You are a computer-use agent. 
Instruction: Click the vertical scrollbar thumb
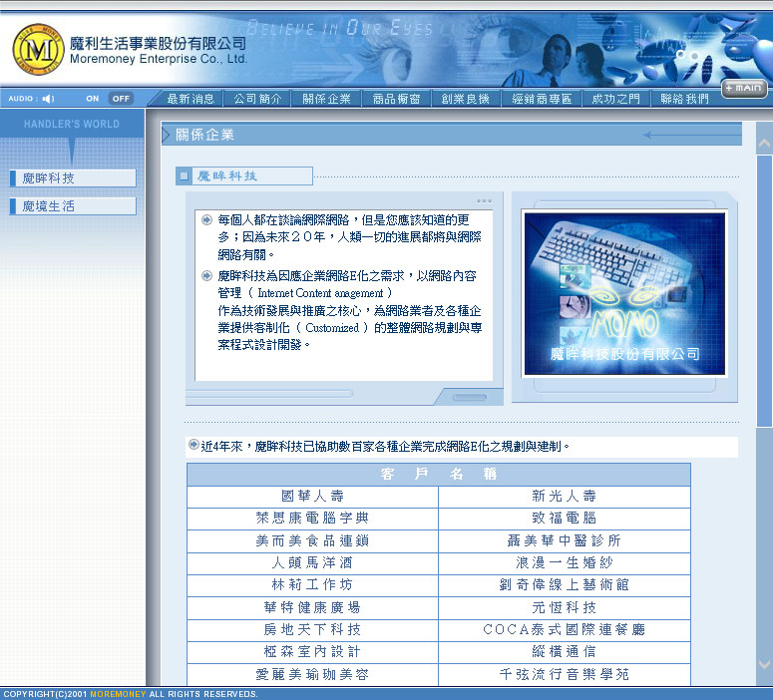coord(764,291)
